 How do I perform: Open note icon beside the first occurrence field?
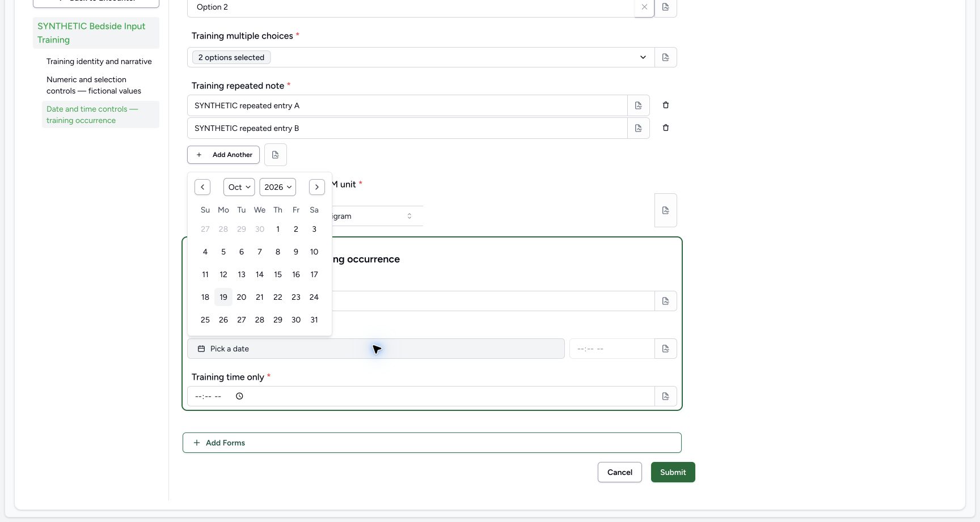tap(666, 301)
